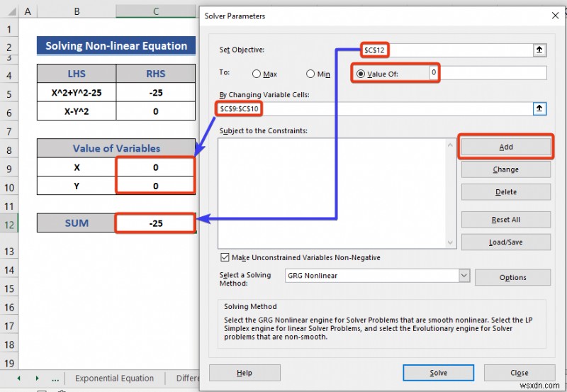Select column A header
This screenshot has width=567, height=392.
coord(28,11)
